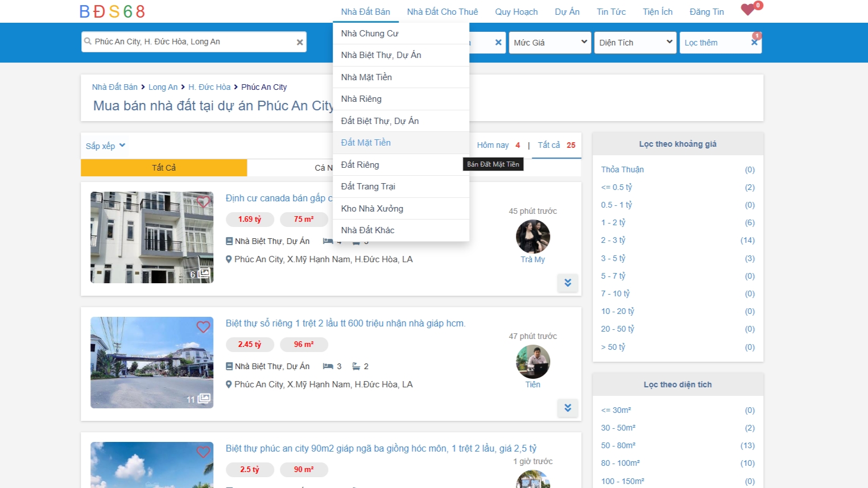Switch to Tất Cả listings tab
This screenshot has height=488, width=868.
coord(164,168)
